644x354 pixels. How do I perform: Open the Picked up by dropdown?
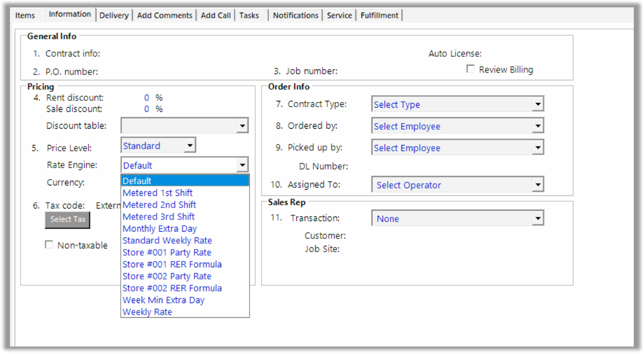click(x=537, y=148)
